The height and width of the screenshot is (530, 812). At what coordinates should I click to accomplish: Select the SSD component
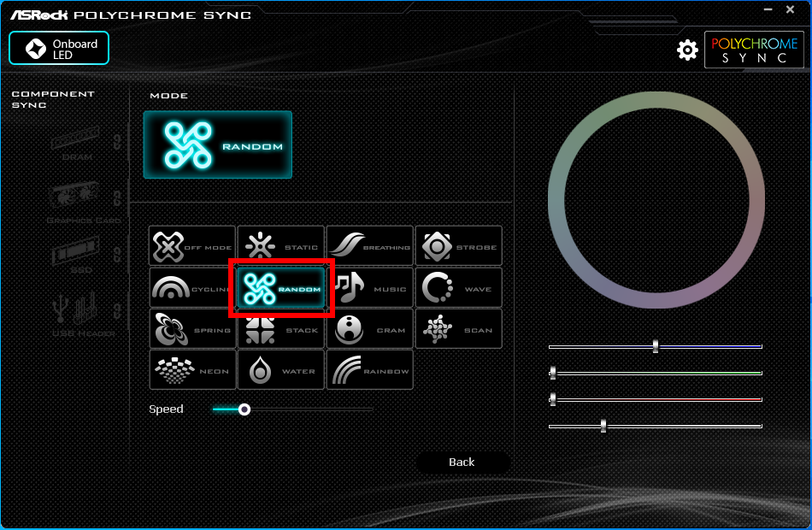(x=76, y=255)
